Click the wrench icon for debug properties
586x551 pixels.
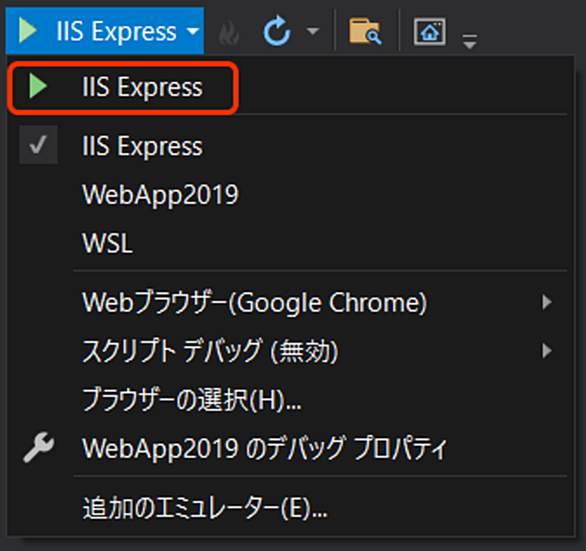pos(38,447)
